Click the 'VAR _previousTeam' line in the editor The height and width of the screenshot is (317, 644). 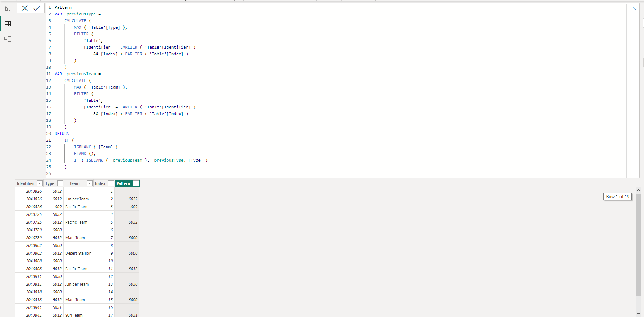(78, 74)
